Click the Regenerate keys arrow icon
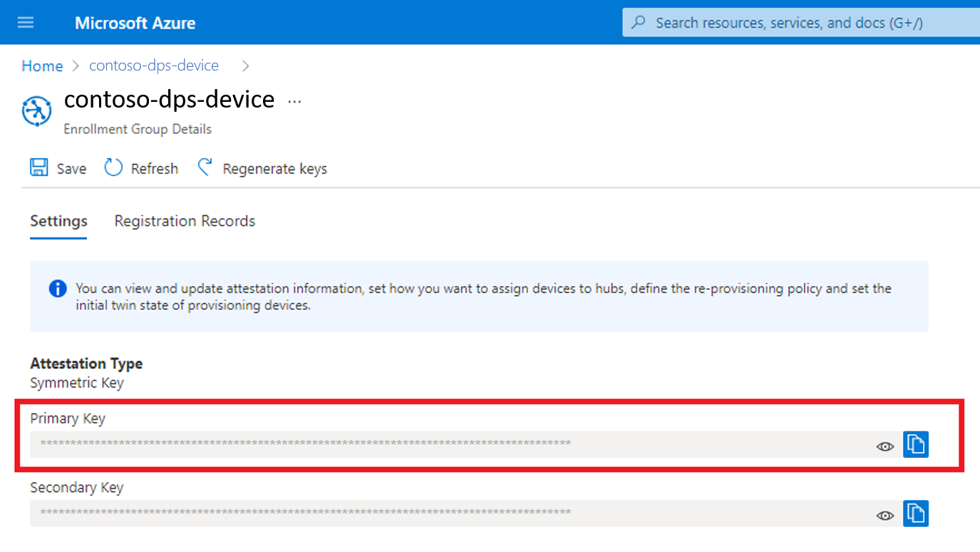The image size is (980, 552). click(205, 167)
